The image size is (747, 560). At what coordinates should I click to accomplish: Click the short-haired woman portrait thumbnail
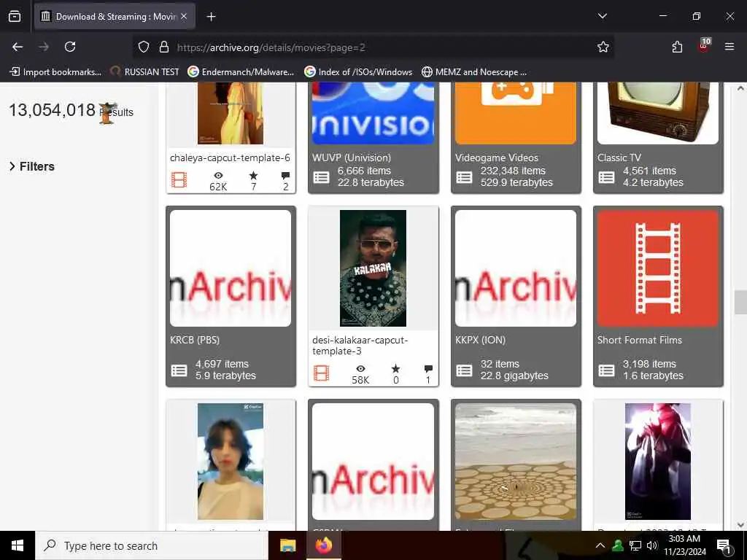(231, 462)
